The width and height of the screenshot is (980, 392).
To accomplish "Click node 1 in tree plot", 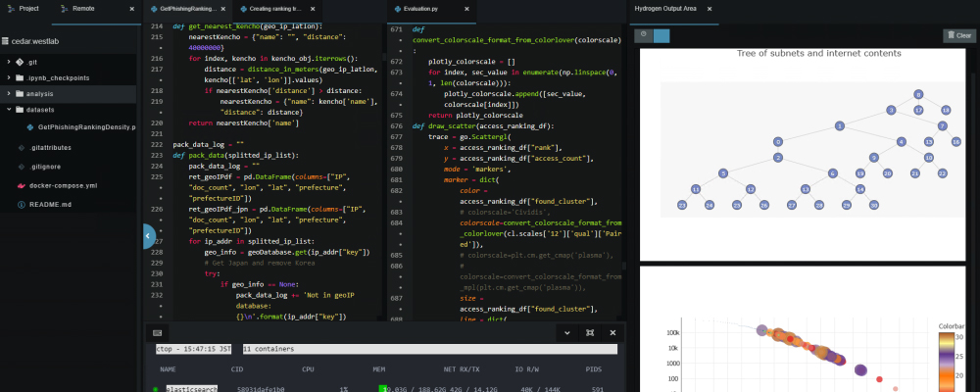I will coord(840,126).
